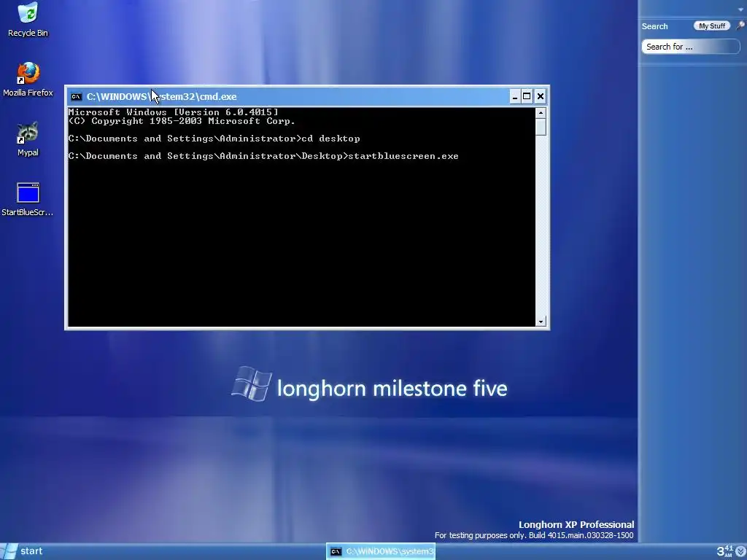Expand the double-chevron tray button by the clock
747x560 pixels.
click(x=741, y=551)
